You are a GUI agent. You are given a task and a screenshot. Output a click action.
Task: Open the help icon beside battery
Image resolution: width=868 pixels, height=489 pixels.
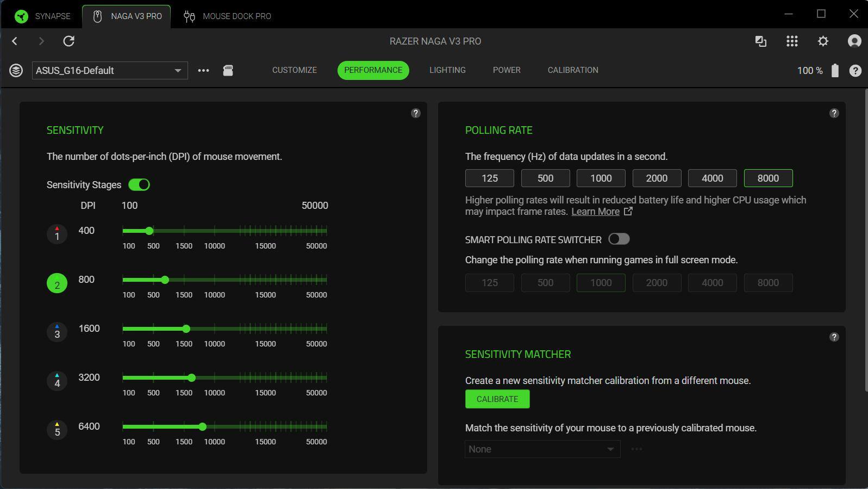coord(855,71)
